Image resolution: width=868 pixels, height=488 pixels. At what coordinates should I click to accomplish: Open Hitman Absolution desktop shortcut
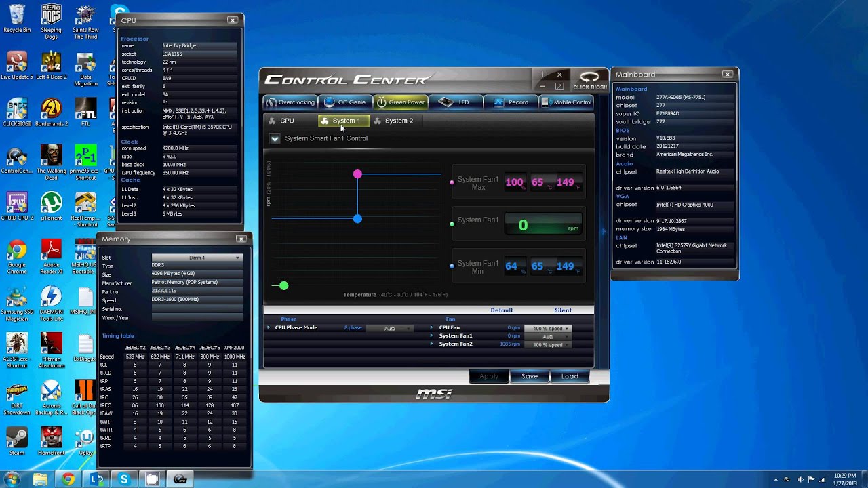(x=52, y=351)
